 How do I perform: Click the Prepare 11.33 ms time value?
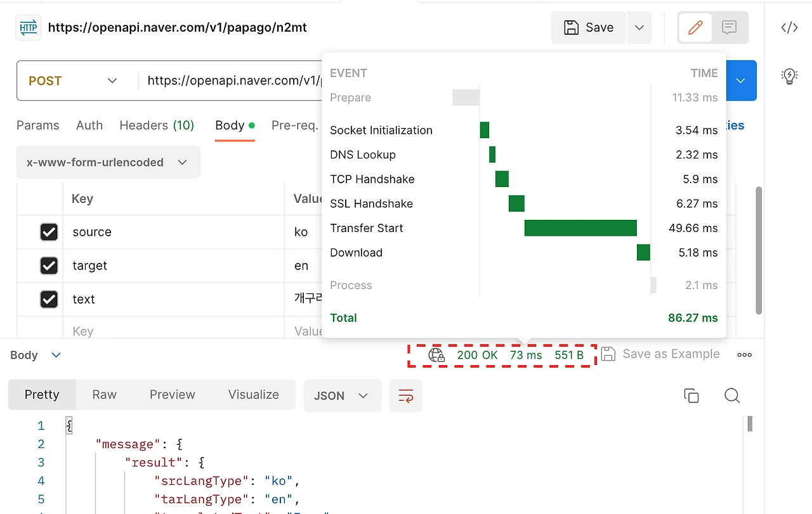pyautogui.click(x=695, y=98)
